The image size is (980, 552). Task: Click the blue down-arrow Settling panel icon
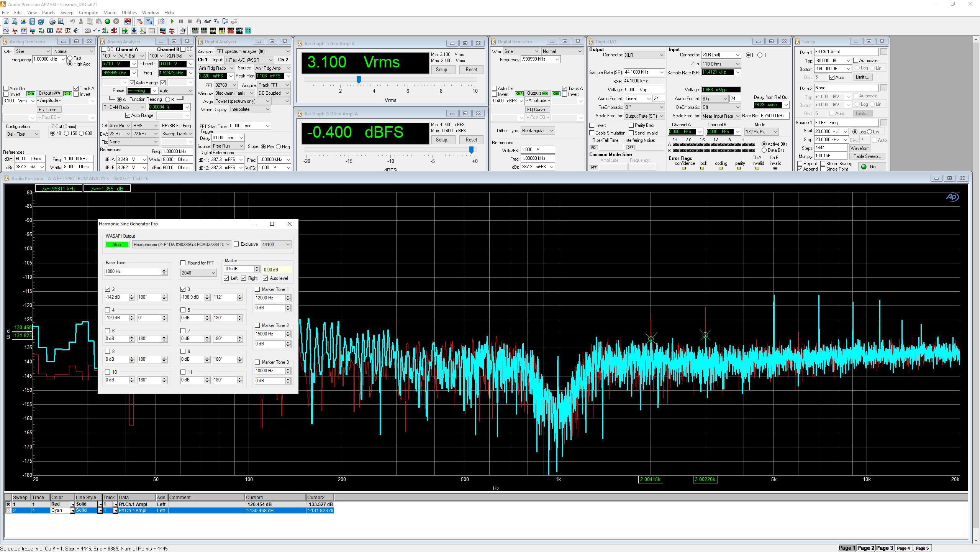(x=134, y=31)
